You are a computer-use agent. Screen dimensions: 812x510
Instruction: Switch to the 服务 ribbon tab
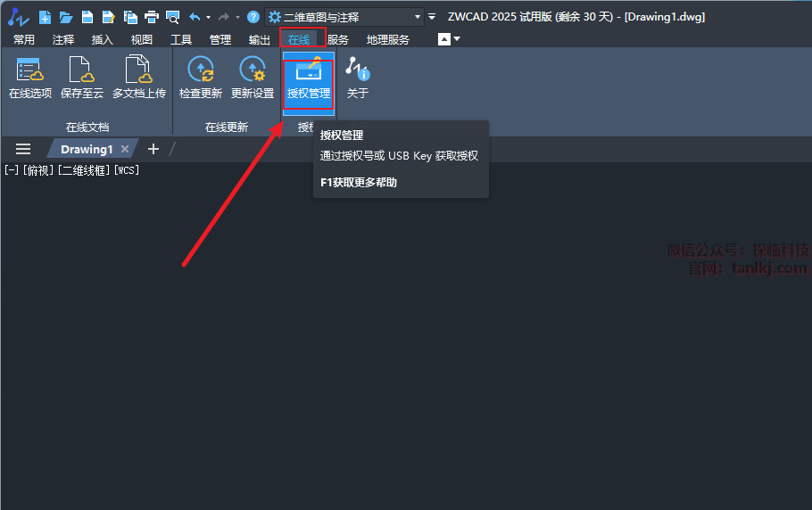337,40
